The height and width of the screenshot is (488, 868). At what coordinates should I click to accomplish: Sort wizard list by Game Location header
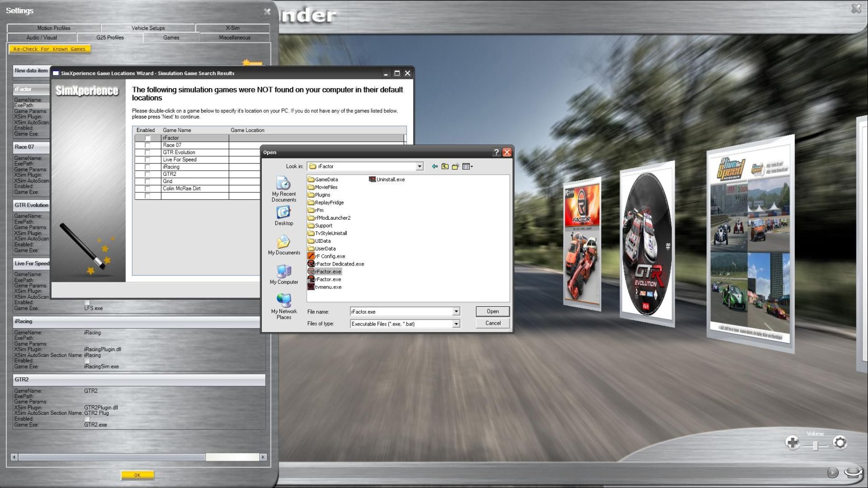247,130
